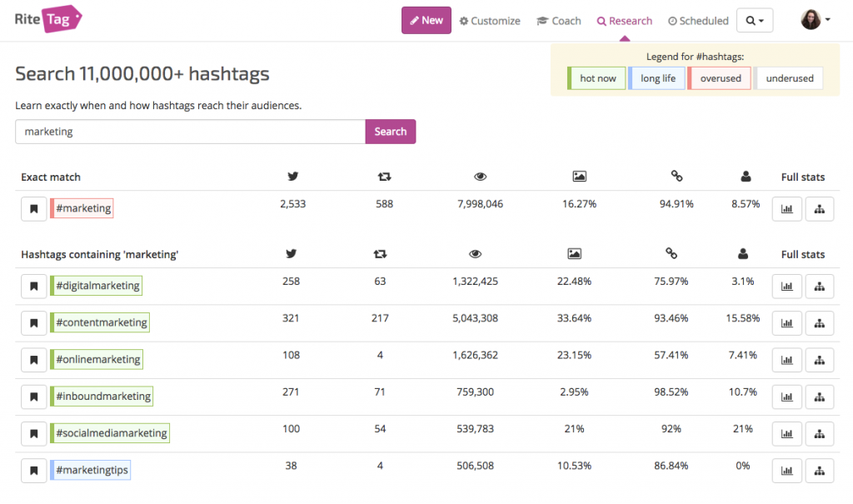
Task: Select the 'long life' legend swatch
Action: point(656,78)
